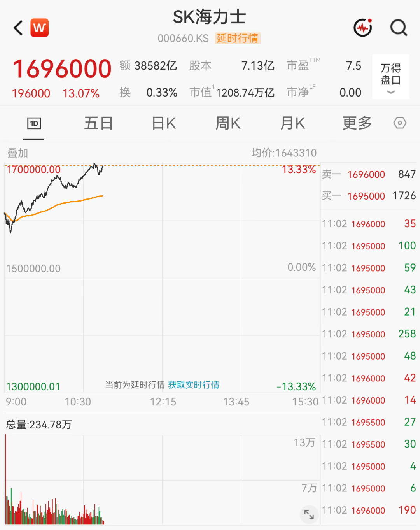Tap the trade row with volume 35
Image resolution: width=420 pixels, height=530 pixels.
369,224
